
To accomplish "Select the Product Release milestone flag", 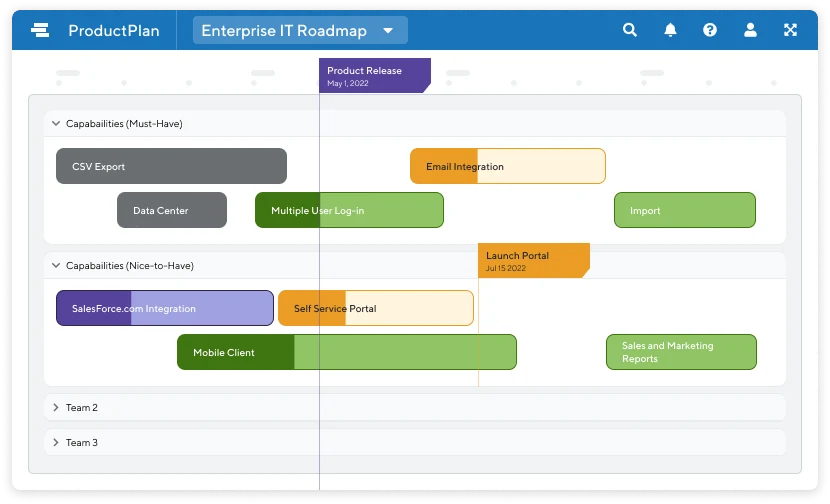I will [374, 76].
